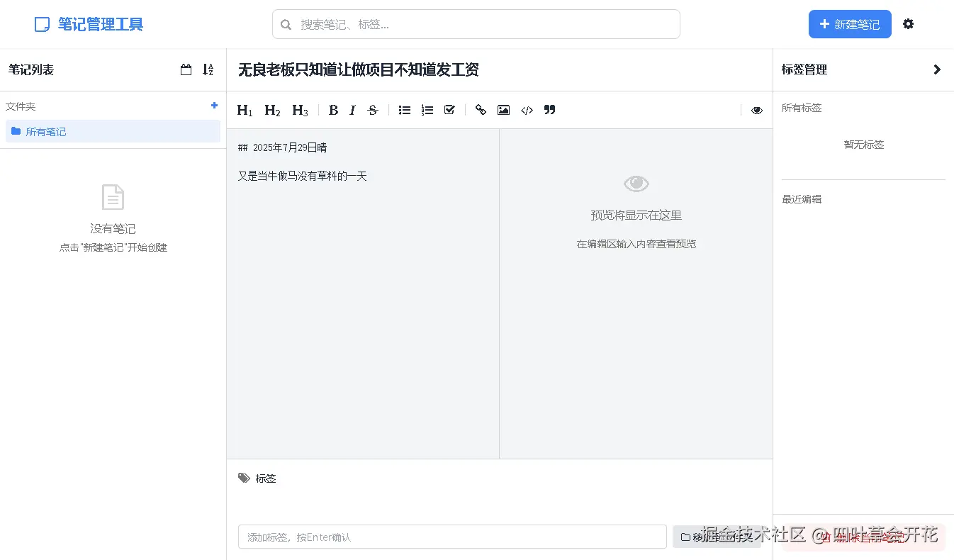This screenshot has height=560, width=954.
Task: Insert a numbered list
Action: pos(427,110)
